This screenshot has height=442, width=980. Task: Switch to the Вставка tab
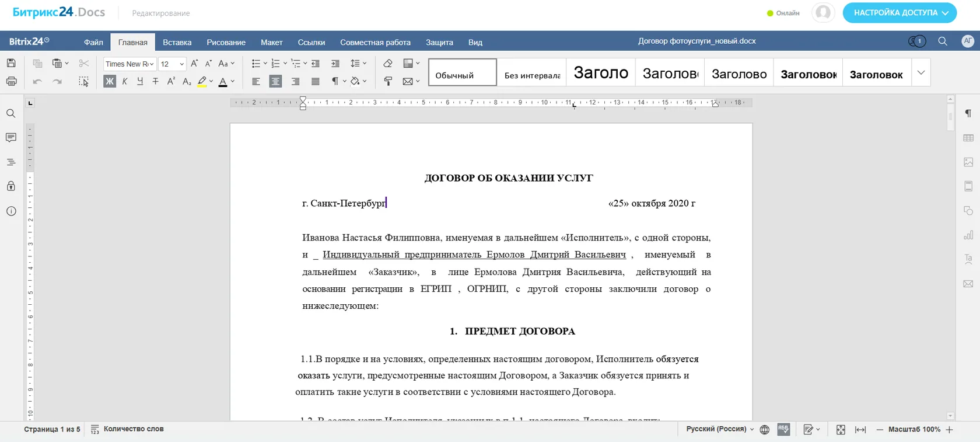tap(177, 42)
